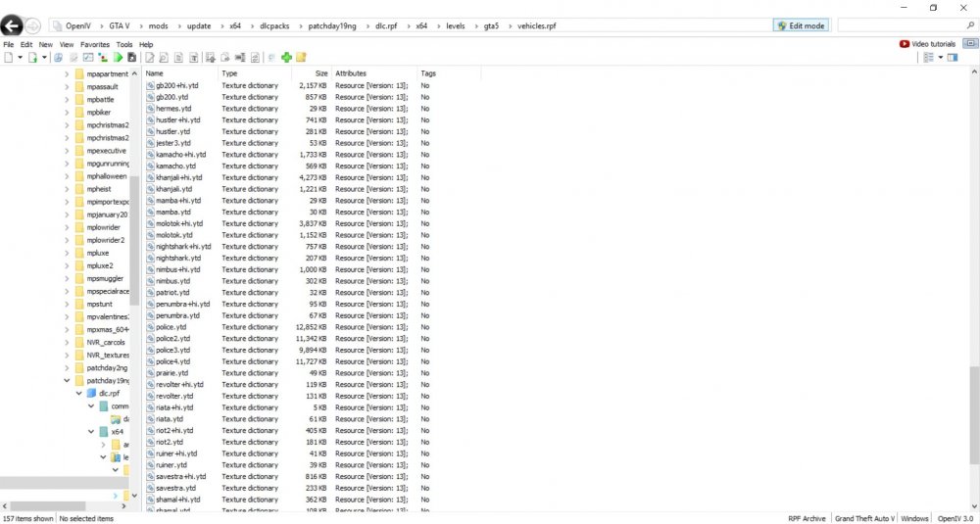This screenshot has height=524, width=980.
Task: Click the yellow sticky note toolbar icon
Action: pos(301,58)
